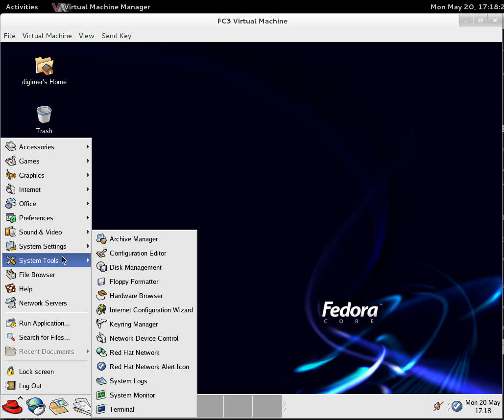Expand the Graphics submenu
504x420 pixels.
pyautogui.click(x=47, y=175)
